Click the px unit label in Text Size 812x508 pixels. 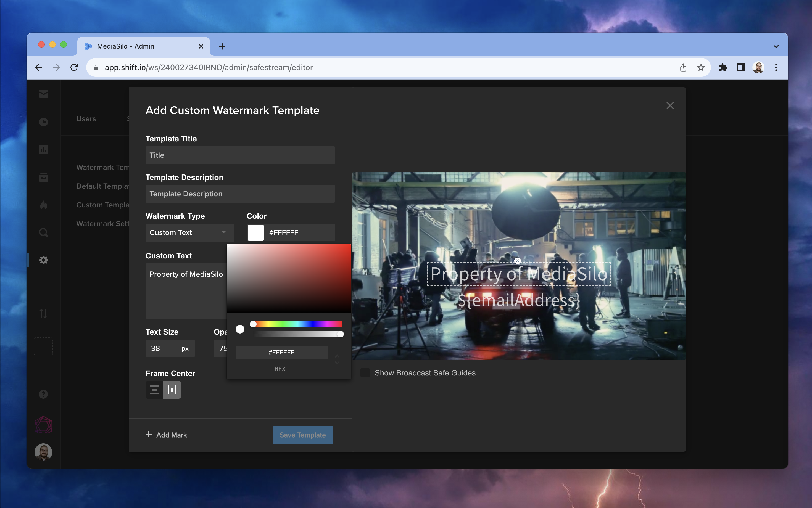point(185,349)
